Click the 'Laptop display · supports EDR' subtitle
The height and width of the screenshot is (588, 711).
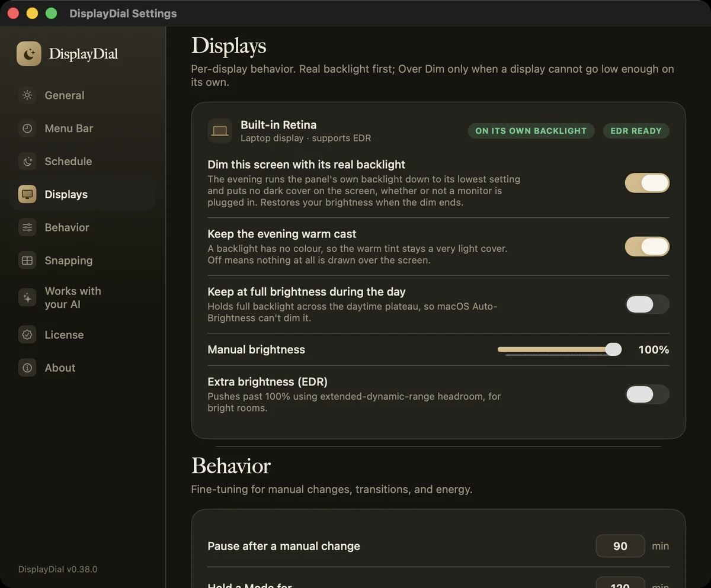pos(306,139)
